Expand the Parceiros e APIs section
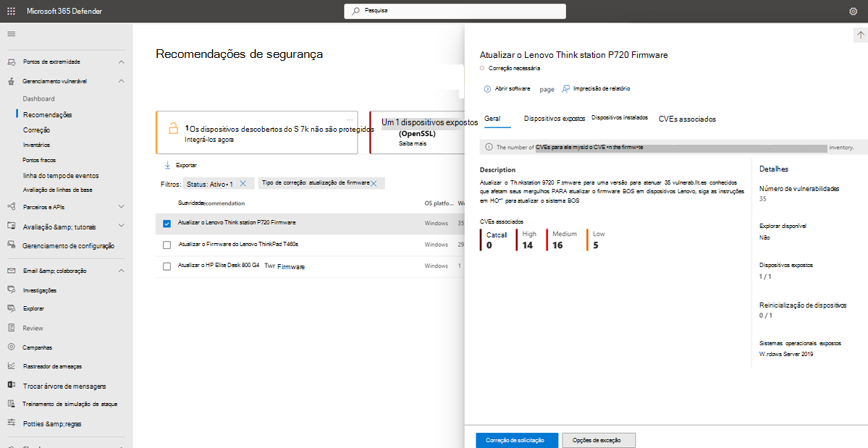 click(x=122, y=206)
